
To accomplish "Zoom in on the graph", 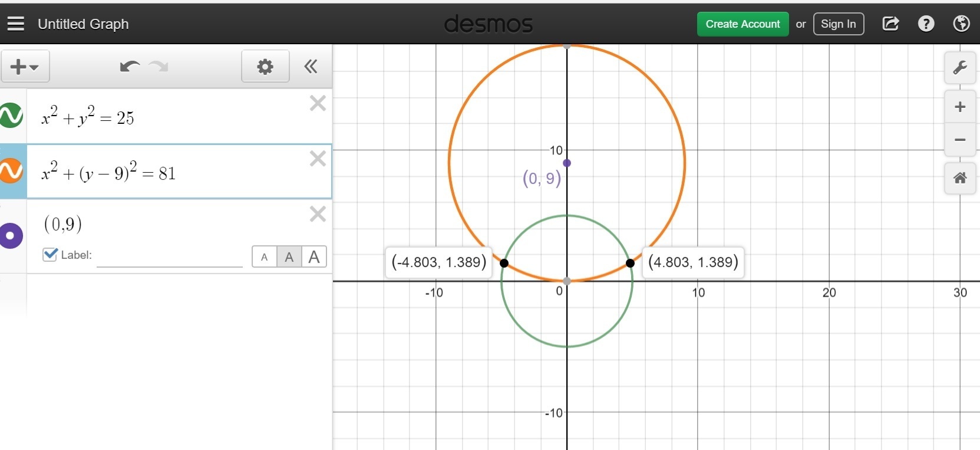I will click(960, 107).
